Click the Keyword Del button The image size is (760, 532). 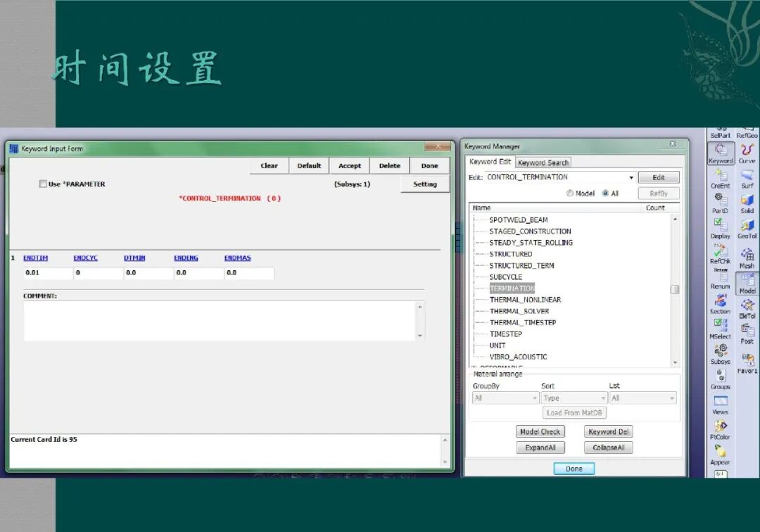click(608, 431)
